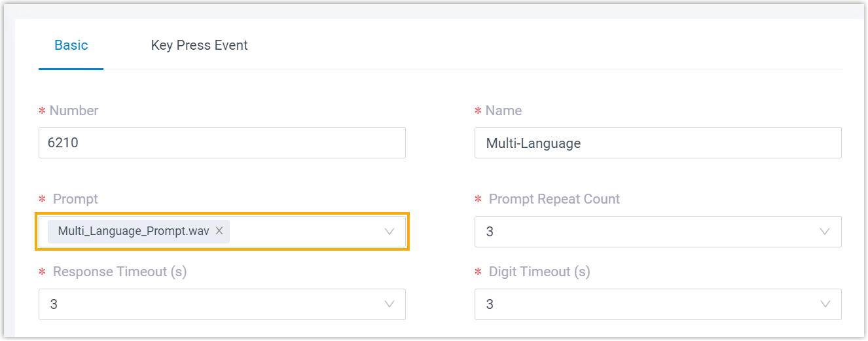Viewport: 868px width, 341px height.
Task: Click the Digit Timeout chevron arrow
Action: point(825,304)
